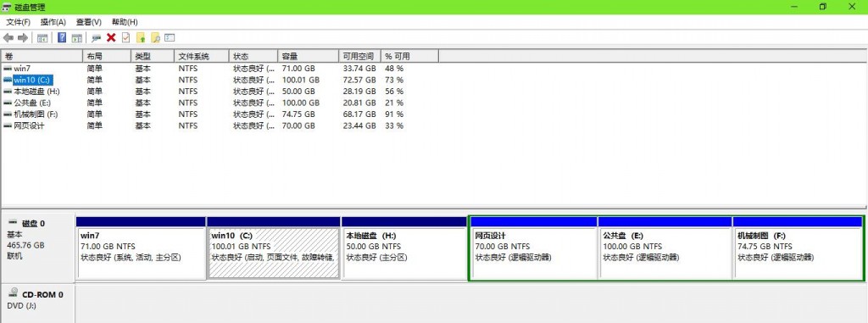Click the 磁盘 0 disk icon
Viewport: 868px width, 323px height.
13,222
